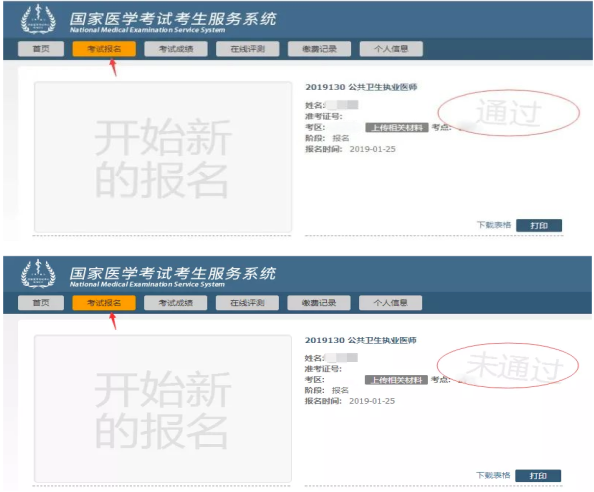
Task: Click 开始新的报名 panel in the upper screenshot
Action: tap(163, 157)
